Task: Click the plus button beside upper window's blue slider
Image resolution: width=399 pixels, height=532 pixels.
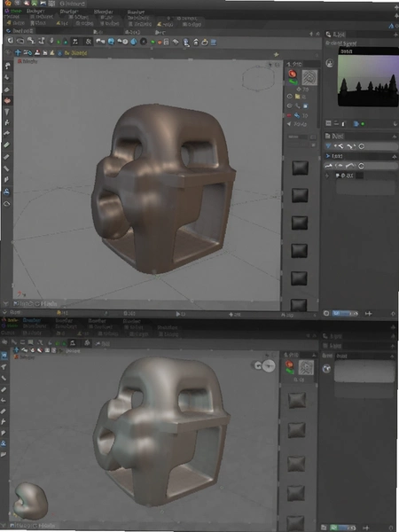Action: point(369,314)
